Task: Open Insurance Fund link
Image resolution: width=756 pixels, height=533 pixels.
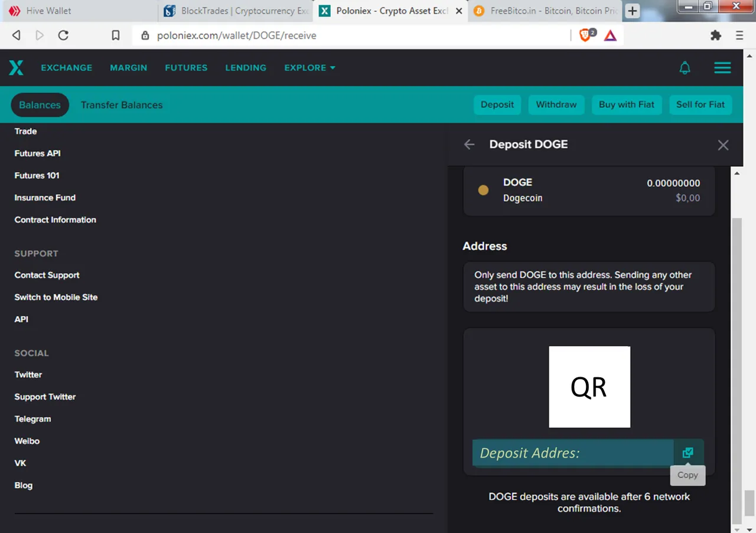Action: (45, 198)
